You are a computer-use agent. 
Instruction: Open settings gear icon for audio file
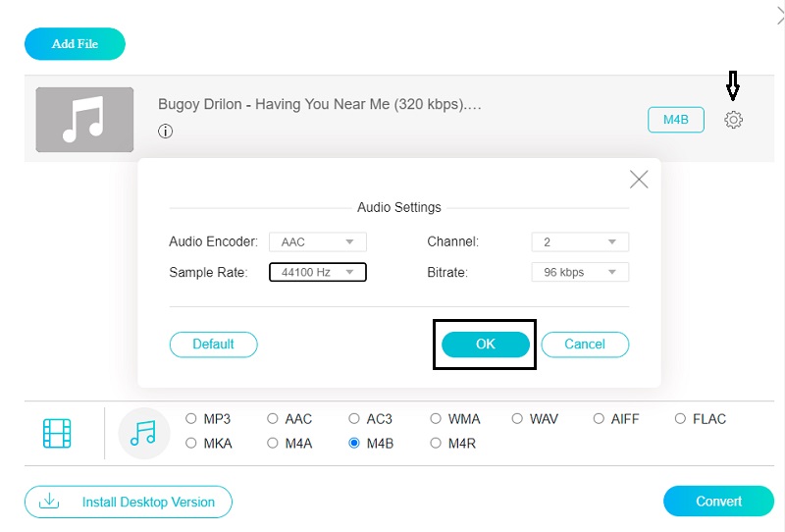point(733,120)
